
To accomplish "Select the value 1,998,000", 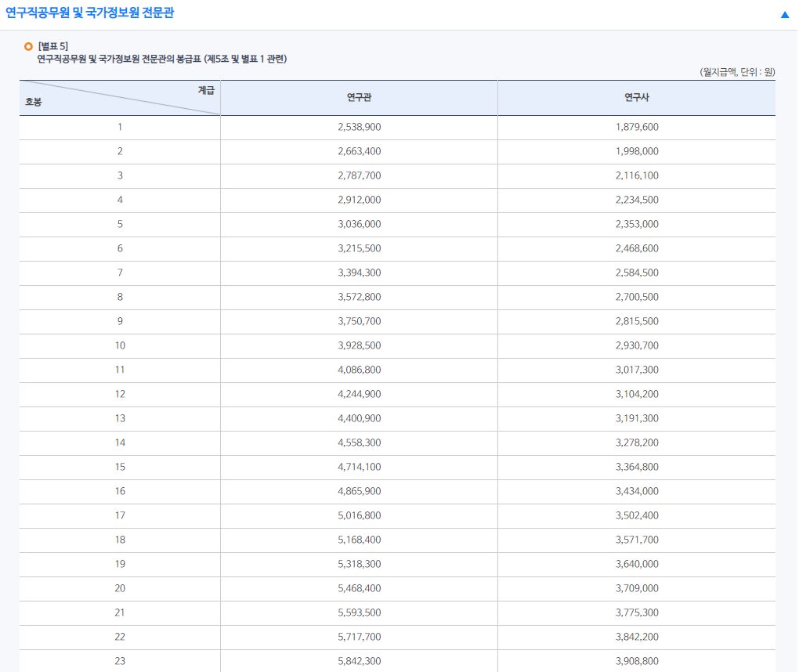I will 637,151.
